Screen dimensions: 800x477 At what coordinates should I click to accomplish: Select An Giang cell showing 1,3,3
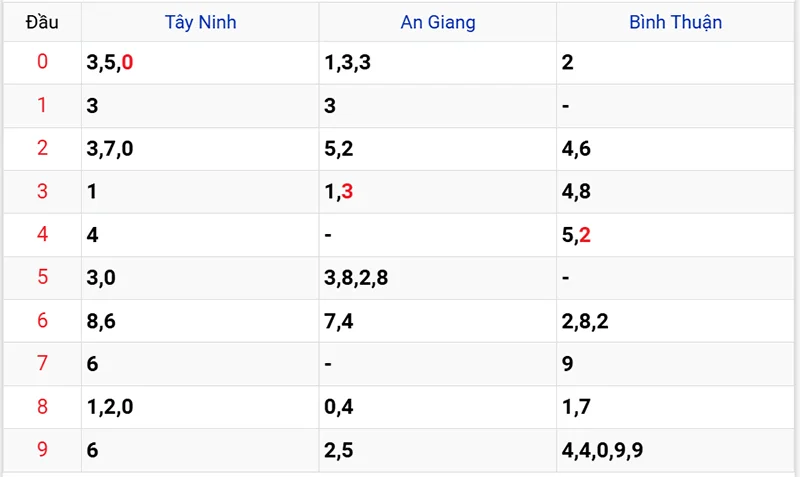348,63
